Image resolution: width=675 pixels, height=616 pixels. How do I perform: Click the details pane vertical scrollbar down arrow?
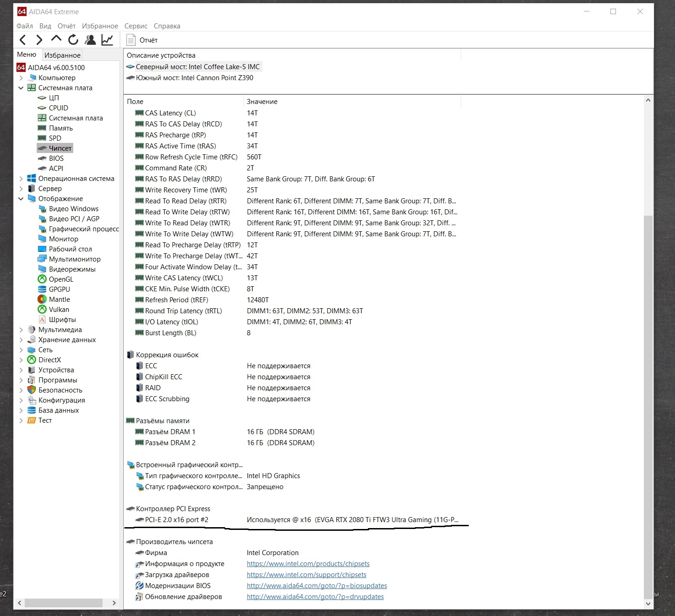[648, 604]
